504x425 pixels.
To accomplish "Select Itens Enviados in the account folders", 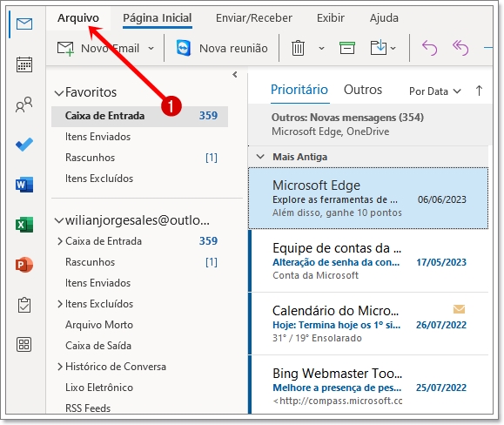I will click(97, 283).
